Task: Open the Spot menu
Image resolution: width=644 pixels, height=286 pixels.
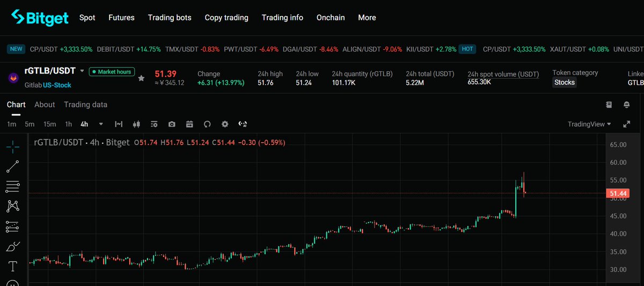Action: [x=87, y=18]
